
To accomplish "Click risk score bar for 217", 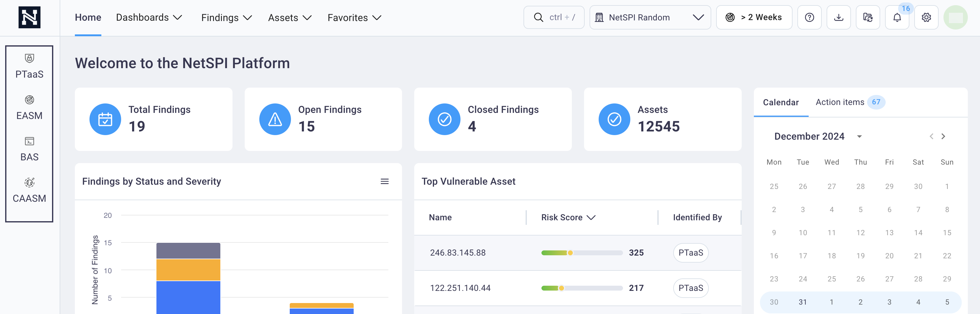I will click(x=582, y=288).
